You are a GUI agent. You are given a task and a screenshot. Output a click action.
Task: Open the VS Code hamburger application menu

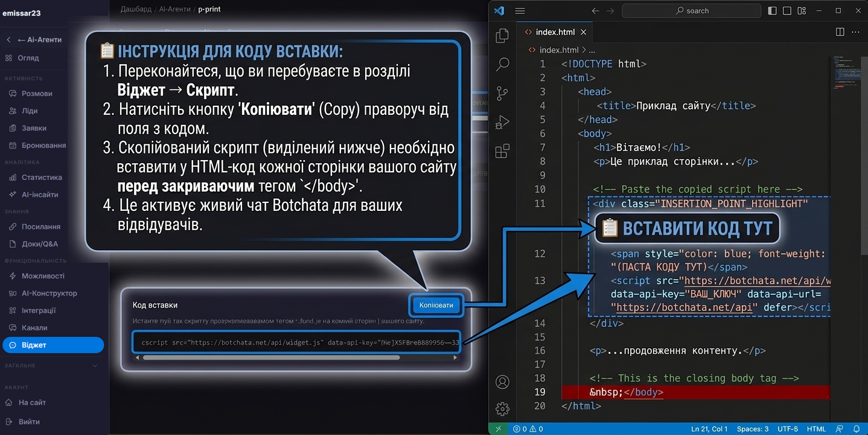coord(520,11)
